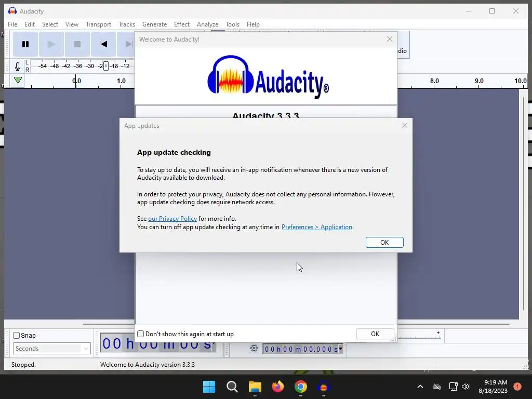Image resolution: width=532 pixels, height=399 pixels.
Task: Click Skip to Start transport button
Action: (103, 44)
